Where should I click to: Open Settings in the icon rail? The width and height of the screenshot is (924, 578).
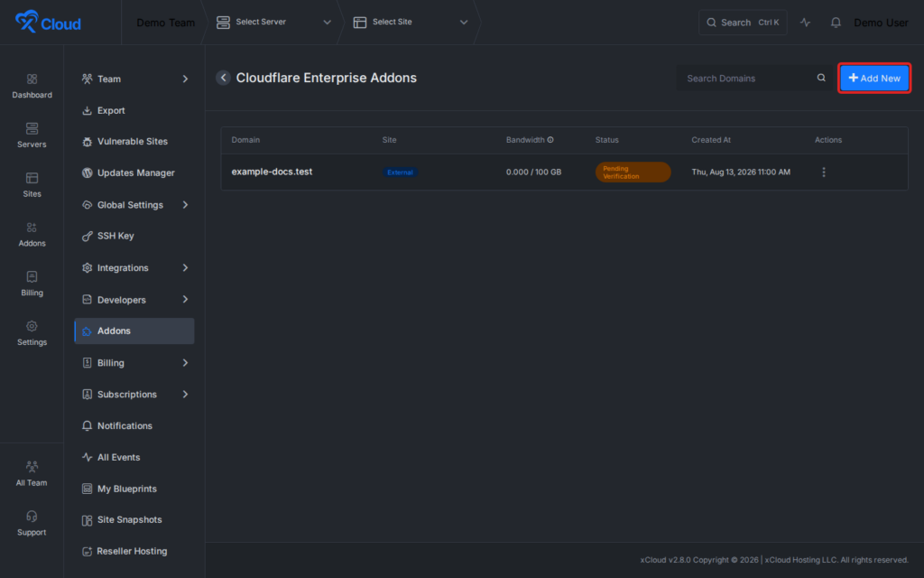pos(32,333)
